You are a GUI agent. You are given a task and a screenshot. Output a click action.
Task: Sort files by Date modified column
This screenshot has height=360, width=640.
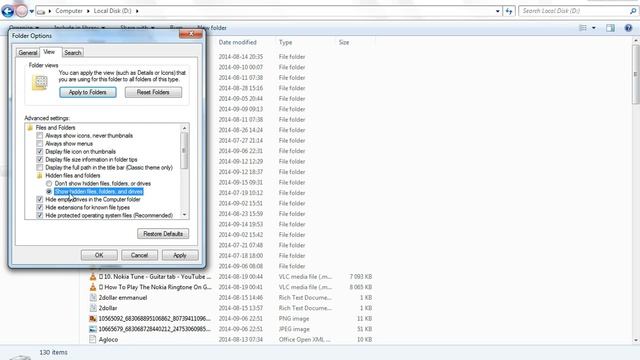coord(238,42)
